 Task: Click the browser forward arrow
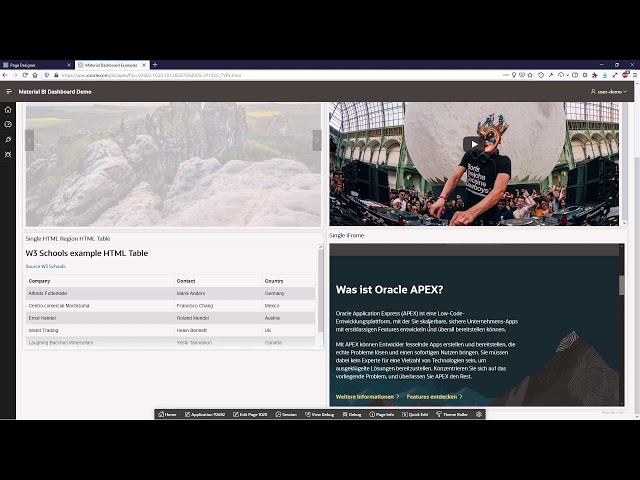point(15,75)
